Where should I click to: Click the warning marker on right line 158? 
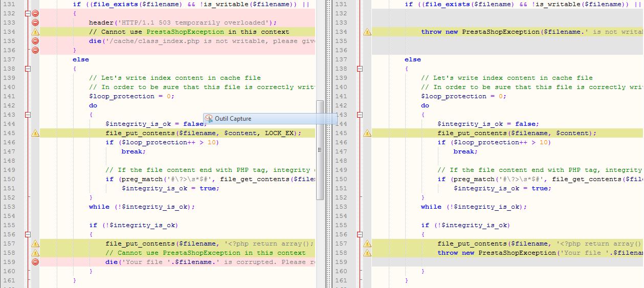coord(367,253)
